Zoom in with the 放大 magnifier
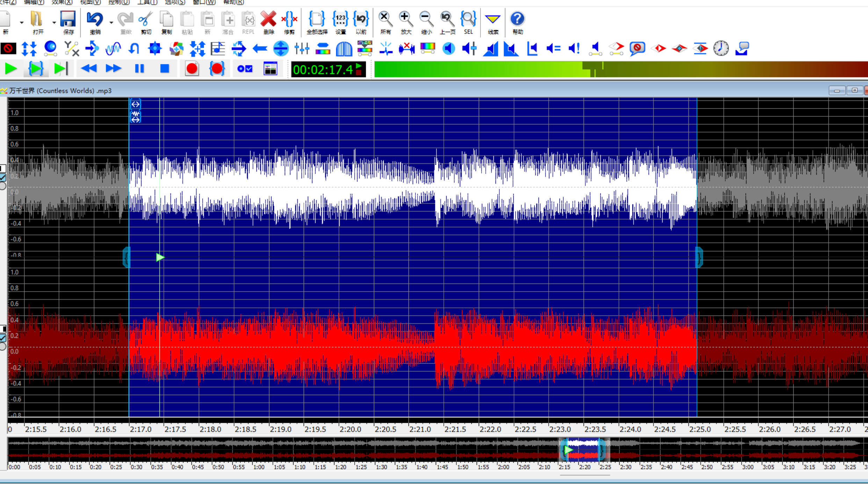The height and width of the screenshot is (484, 868). tap(406, 22)
